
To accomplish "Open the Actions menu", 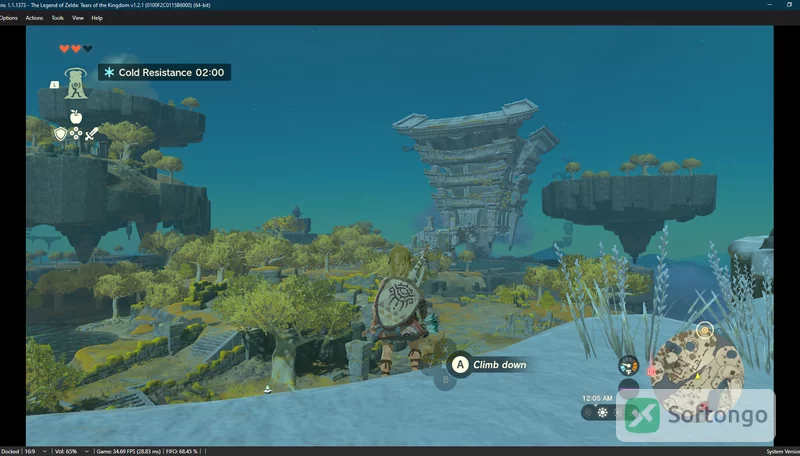I will pos(34,18).
